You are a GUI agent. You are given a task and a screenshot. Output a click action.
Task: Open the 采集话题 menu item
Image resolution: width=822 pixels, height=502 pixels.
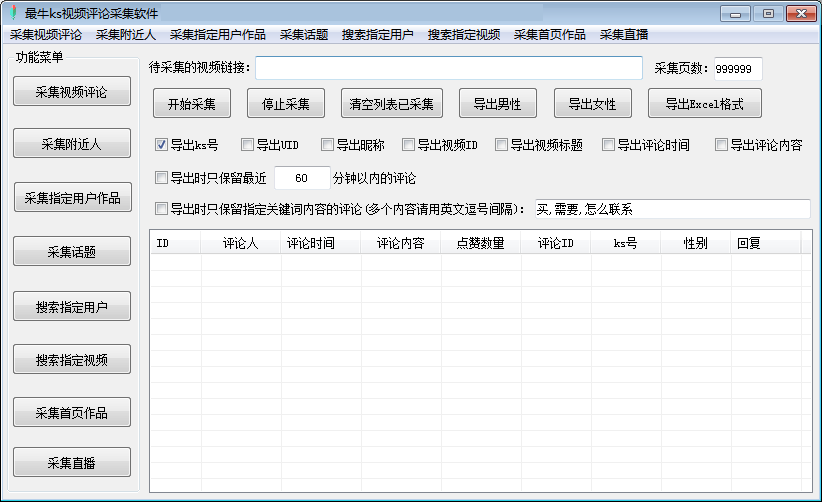[x=304, y=35]
